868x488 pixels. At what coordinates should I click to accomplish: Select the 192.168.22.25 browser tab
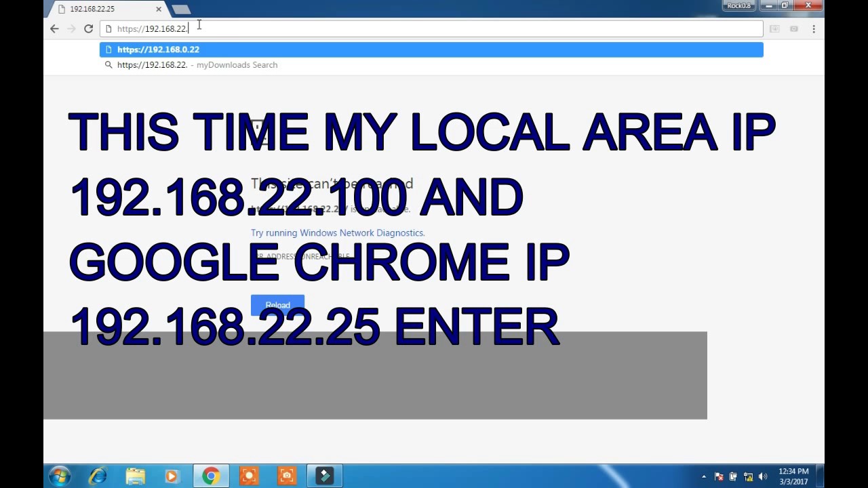click(x=108, y=9)
